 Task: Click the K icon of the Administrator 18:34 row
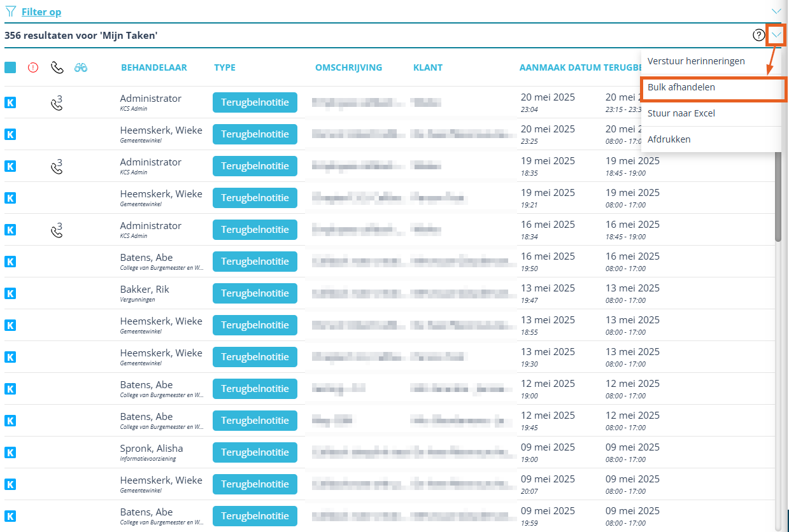[10, 230]
